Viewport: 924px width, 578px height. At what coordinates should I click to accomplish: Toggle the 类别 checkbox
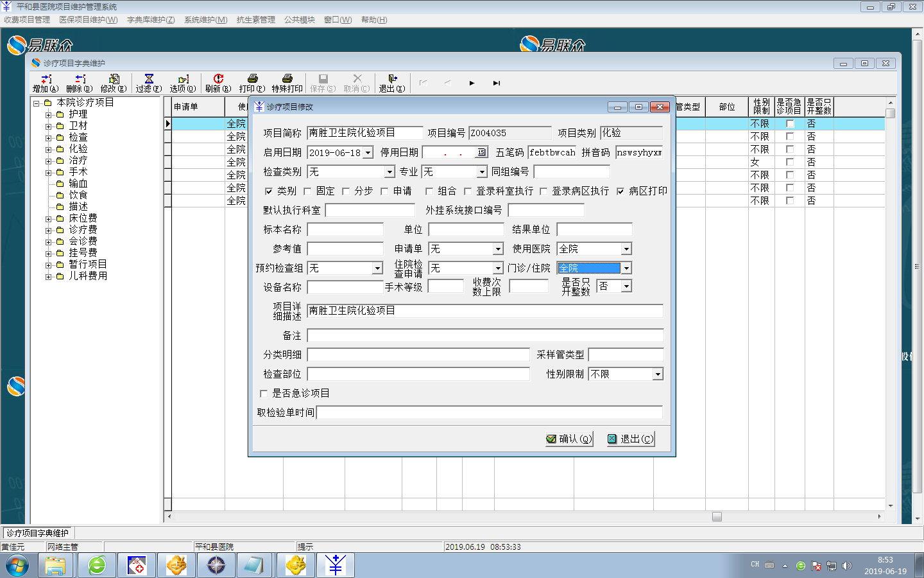point(269,191)
